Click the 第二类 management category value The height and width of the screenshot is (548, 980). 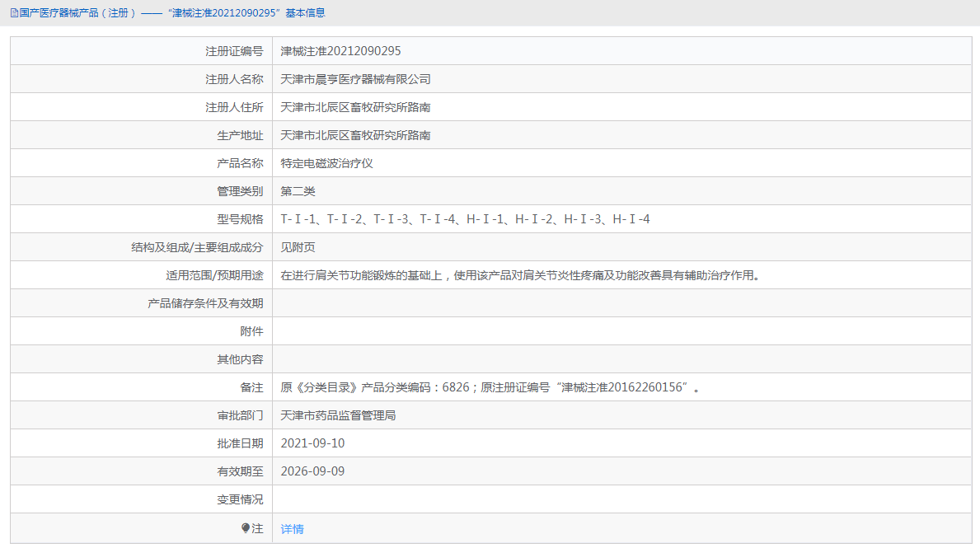point(298,191)
